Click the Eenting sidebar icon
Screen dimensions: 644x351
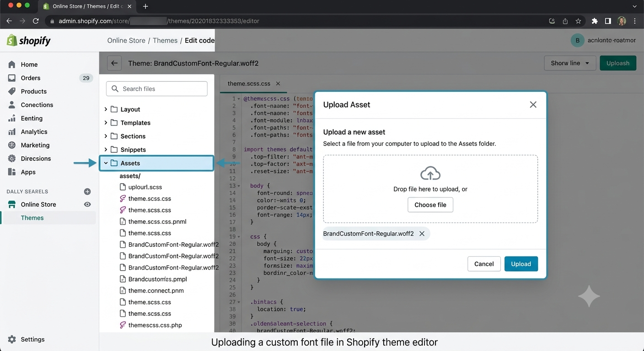12,118
